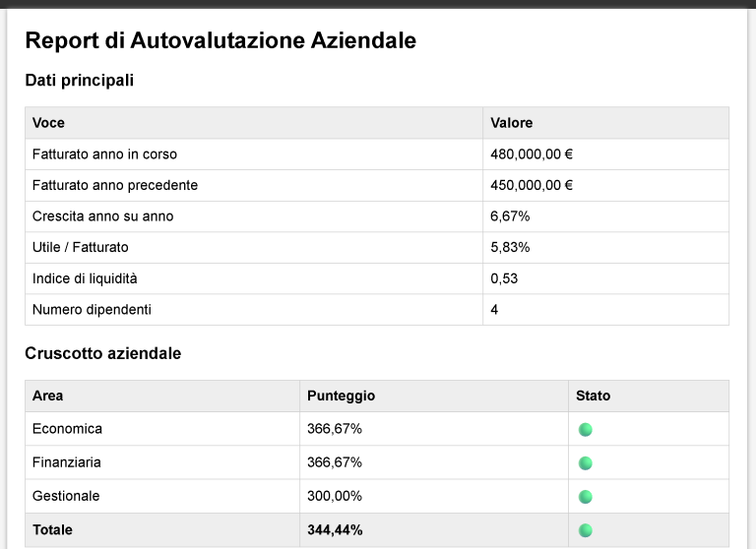Image resolution: width=756 pixels, height=549 pixels.
Task: Click the Crescita anno su anno row label
Action: (102, 216)
